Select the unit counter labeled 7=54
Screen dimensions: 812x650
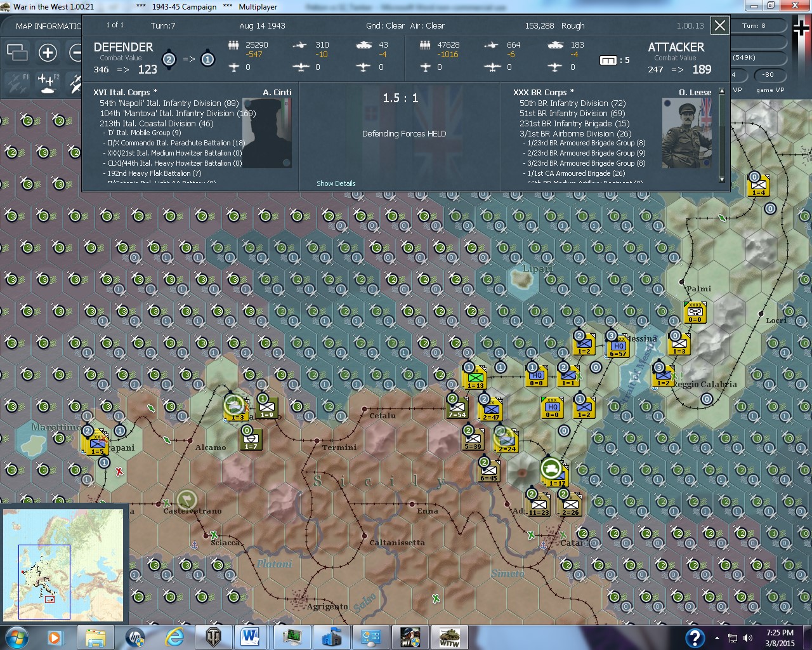tap(457, 408)
